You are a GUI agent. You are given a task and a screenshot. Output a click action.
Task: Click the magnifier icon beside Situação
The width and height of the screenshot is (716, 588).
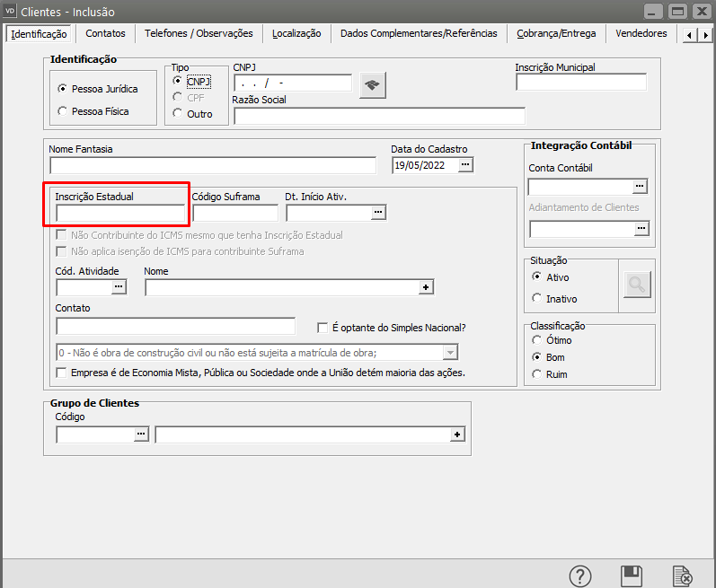pos(637,285)
